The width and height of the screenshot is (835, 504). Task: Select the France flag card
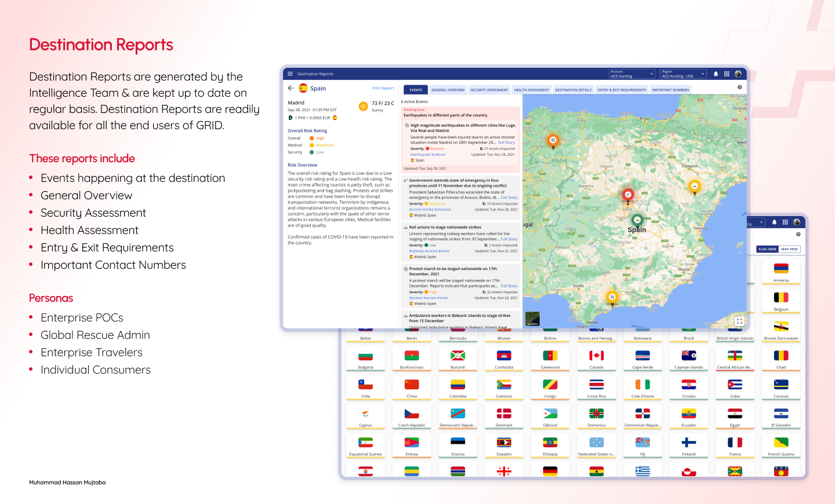tap(735, 445)
